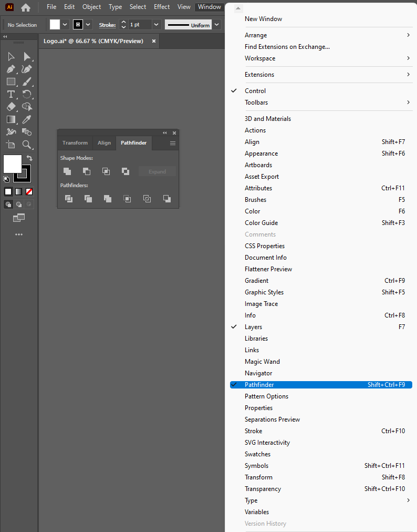Select the Curvature tool
Screen dimensions: 417x532
coord(27,69)
